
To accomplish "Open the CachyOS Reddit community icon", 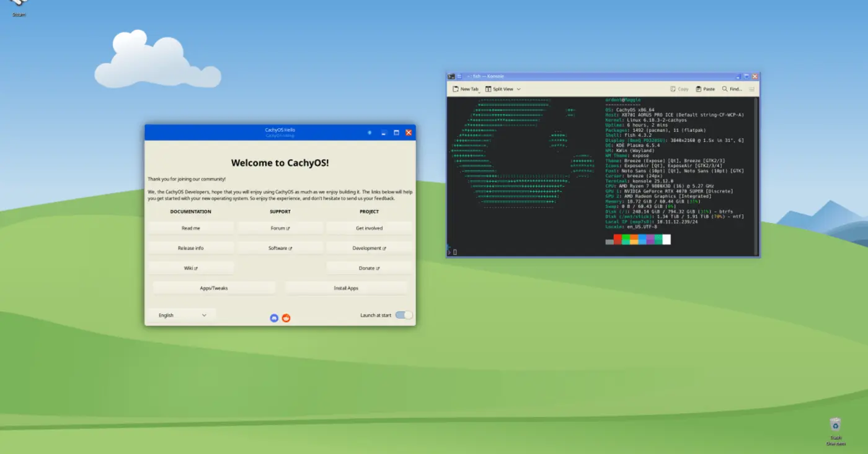I will tap(286, 317).
